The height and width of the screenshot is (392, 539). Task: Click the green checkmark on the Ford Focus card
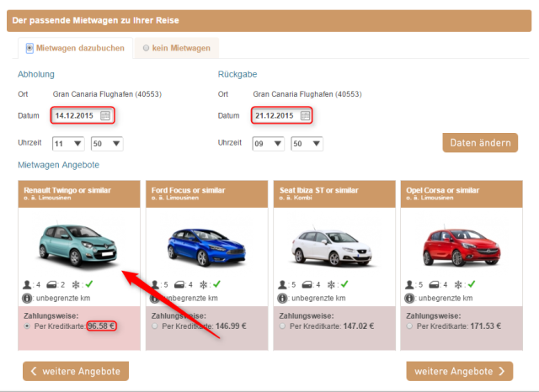[216, 283]
